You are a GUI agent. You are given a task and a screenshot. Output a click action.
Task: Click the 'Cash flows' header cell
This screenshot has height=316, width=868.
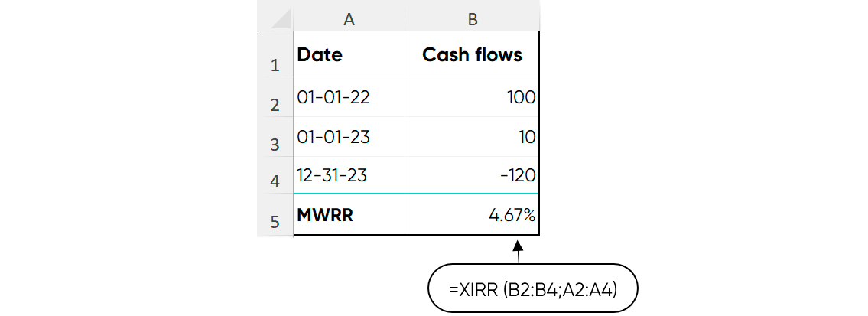[x=472, y=54]
